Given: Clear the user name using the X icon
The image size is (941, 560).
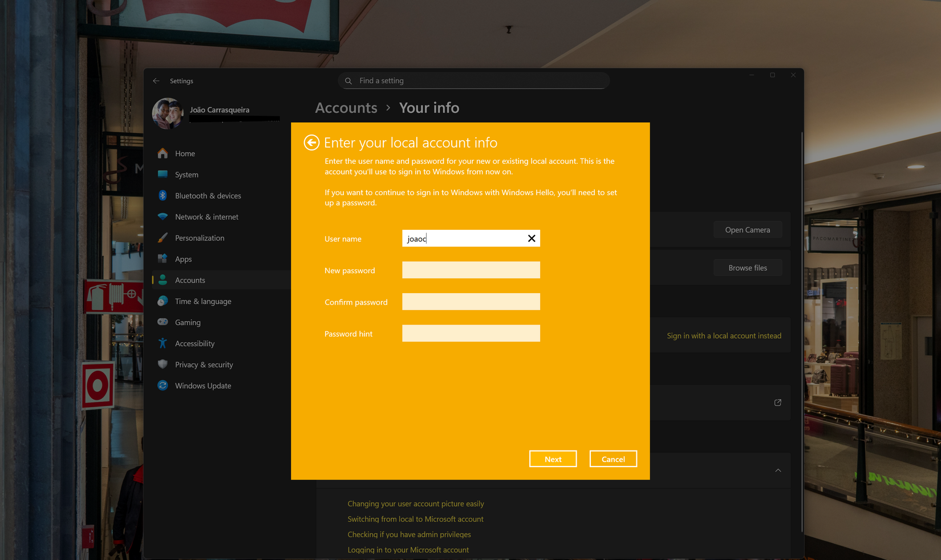Looking at the screenshot, I should (532, 238).
